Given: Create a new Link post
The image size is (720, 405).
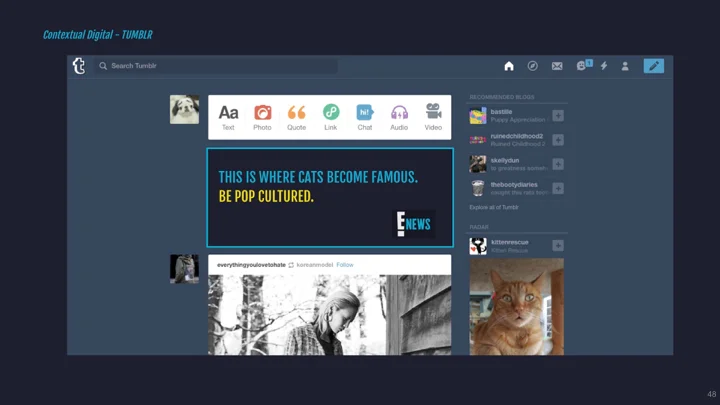Looking at the screenshot, I should 331,118.
